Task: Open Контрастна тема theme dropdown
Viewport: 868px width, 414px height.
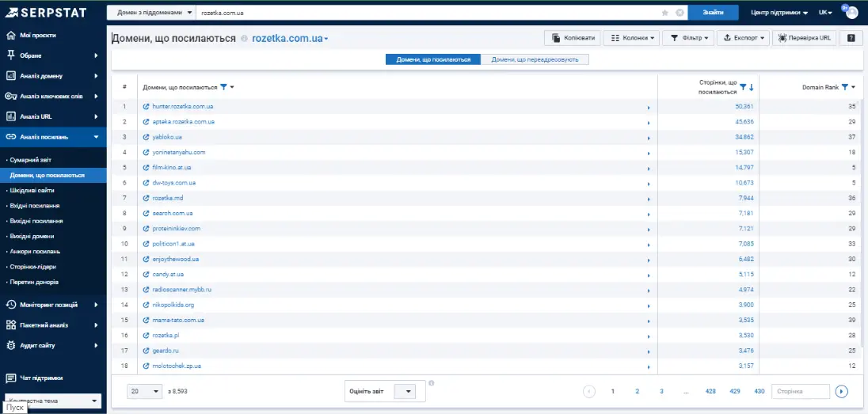Action: tap(53, 401)
